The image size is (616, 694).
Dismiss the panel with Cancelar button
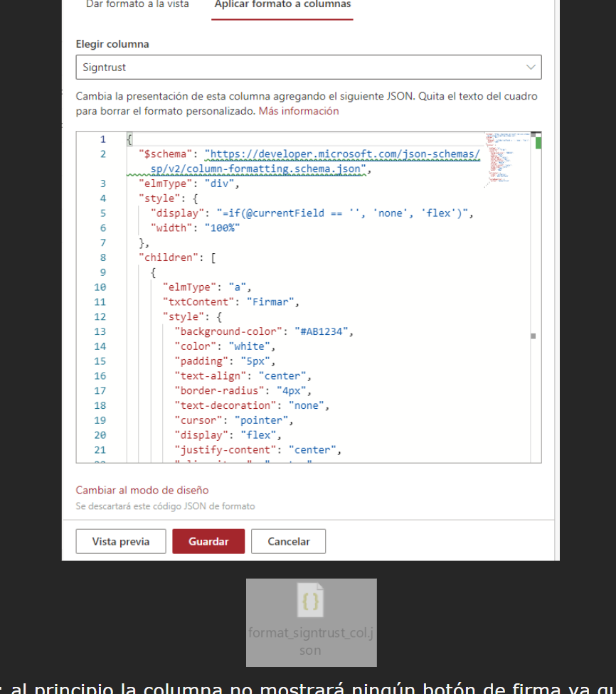pyautogui.click(x=288, y=541)
